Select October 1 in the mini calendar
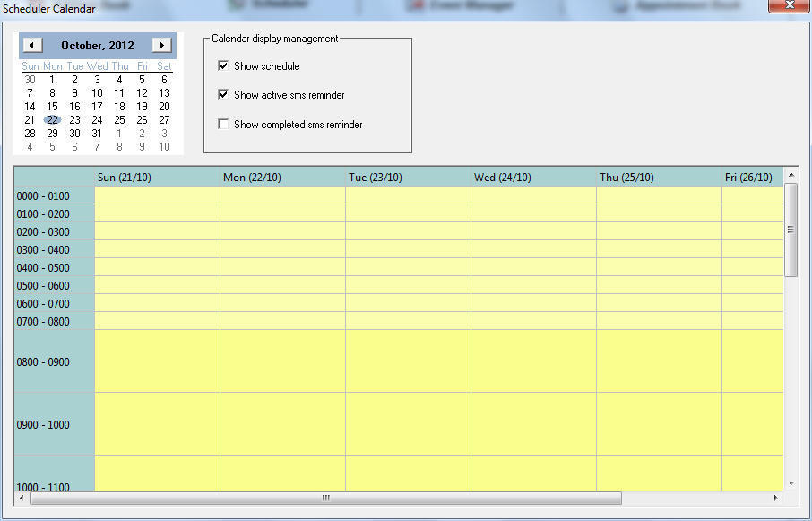812x521 pixels. coord(52,80)
